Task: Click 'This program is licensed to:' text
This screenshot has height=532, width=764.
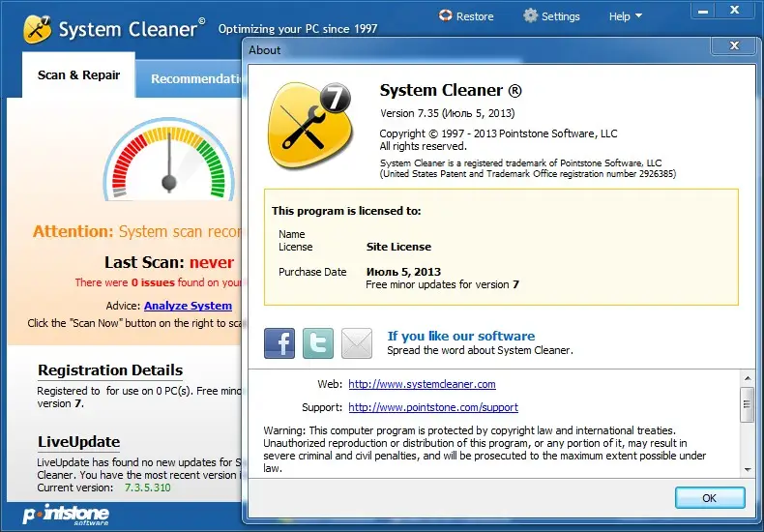Action: 346,211
